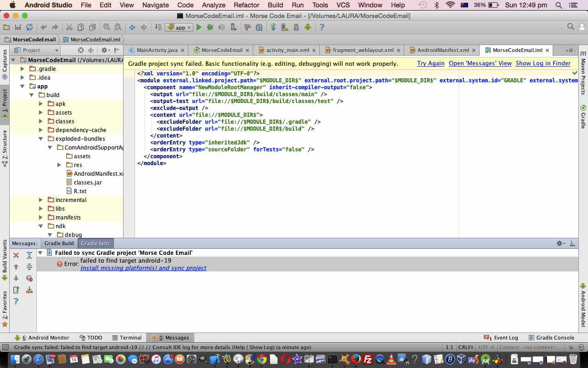Image resolution: width=588 pixels, height=368 pixels.
Task: Click the toolbar Help question mark
Action: pyautogui.click(x=322, y=28)
